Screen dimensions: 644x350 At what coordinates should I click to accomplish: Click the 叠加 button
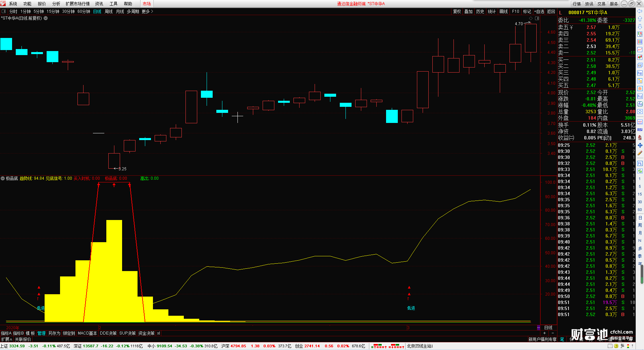[x=468, y=11]
